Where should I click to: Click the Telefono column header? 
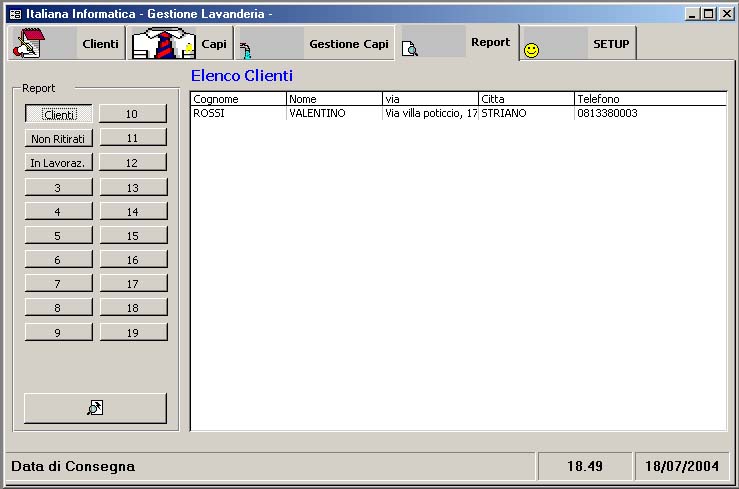(650, 99)
